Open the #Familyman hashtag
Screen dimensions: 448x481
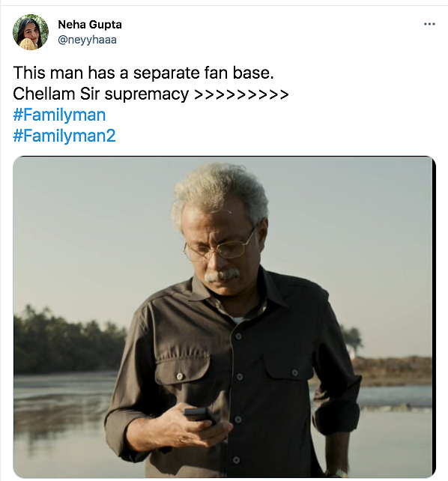pyautogui.click(x=59, y=115)
